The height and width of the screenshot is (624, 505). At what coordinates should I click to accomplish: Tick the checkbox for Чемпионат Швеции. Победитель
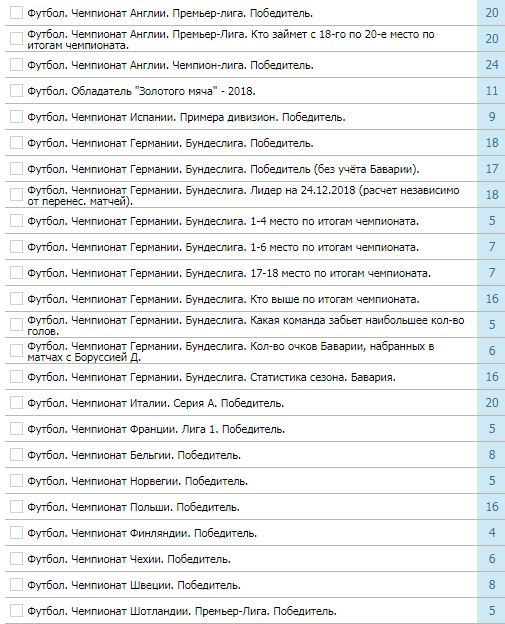pyautogui.click(x=16, y=585)
